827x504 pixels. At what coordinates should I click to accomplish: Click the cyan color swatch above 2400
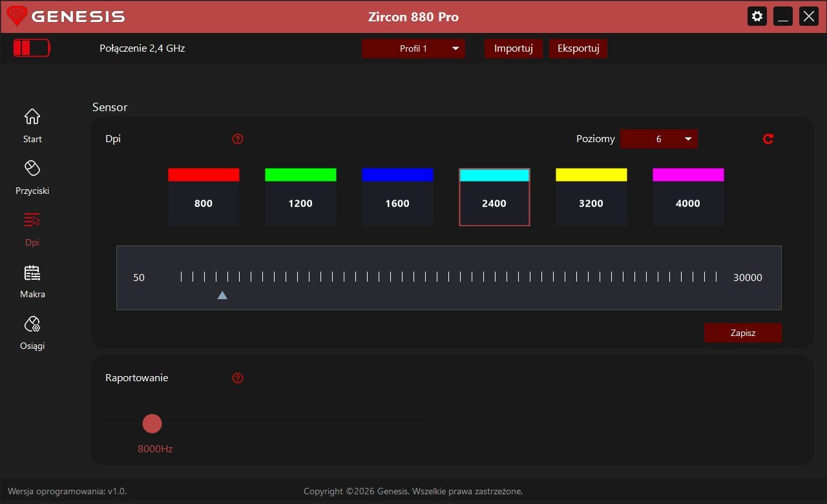pyautogui.click(x=494, y=175)
